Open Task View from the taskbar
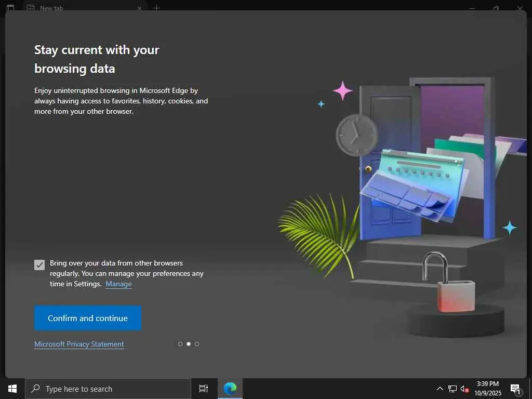The width and height of the screenshot is (532, 399). (204, 389)
